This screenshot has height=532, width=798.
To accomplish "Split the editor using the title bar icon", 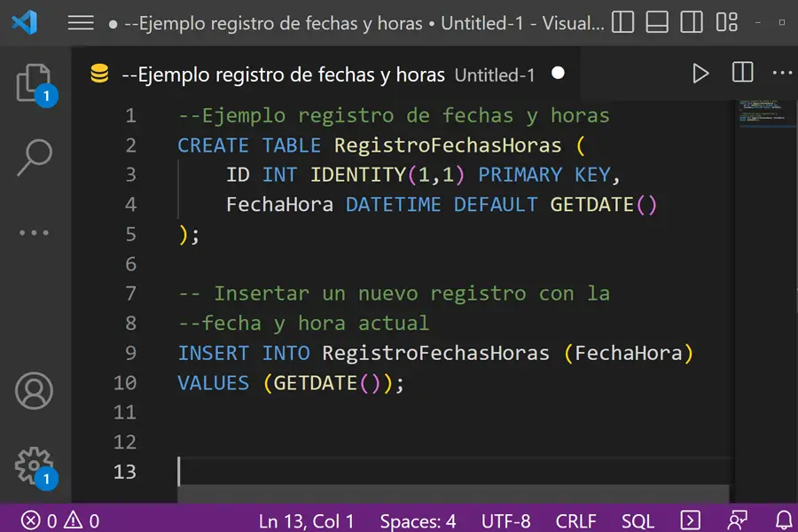I will 741,74.
